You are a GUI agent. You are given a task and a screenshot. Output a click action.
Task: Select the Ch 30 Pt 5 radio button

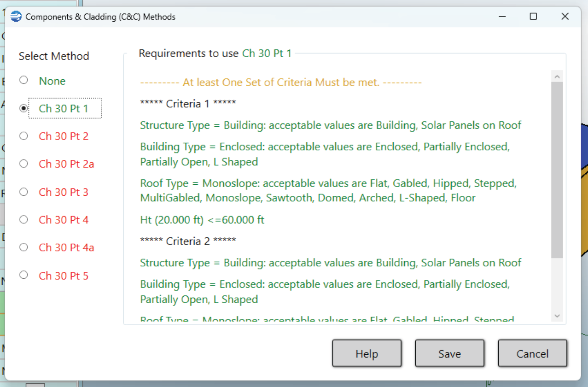pyautogui.click(x=23, y=276)
